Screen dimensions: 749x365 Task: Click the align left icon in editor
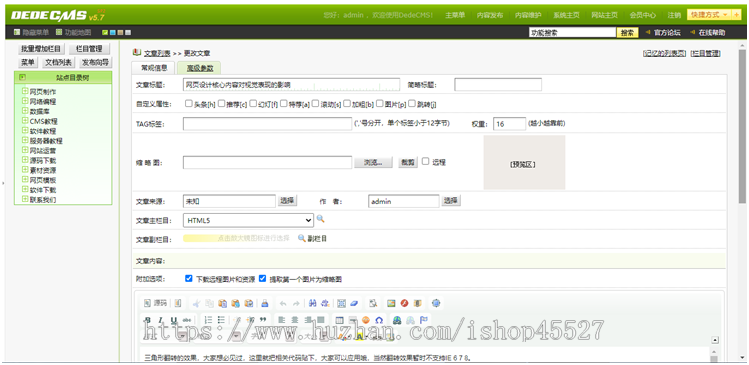pos(282,320)
